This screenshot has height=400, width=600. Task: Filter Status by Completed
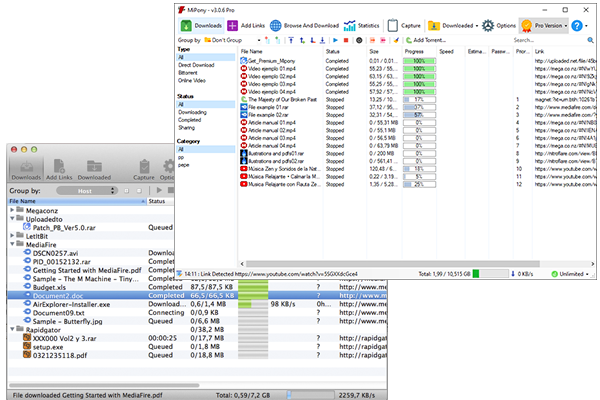189,120
